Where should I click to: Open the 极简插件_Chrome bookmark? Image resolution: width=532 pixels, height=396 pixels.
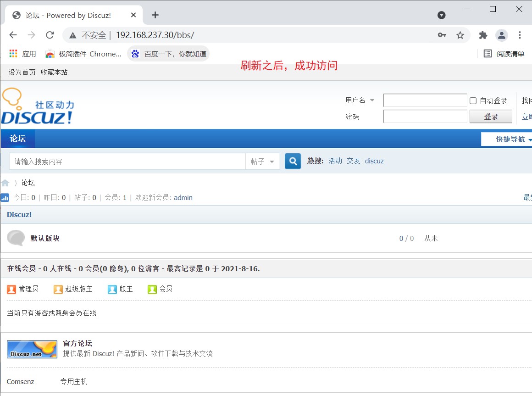click(83, 54)
